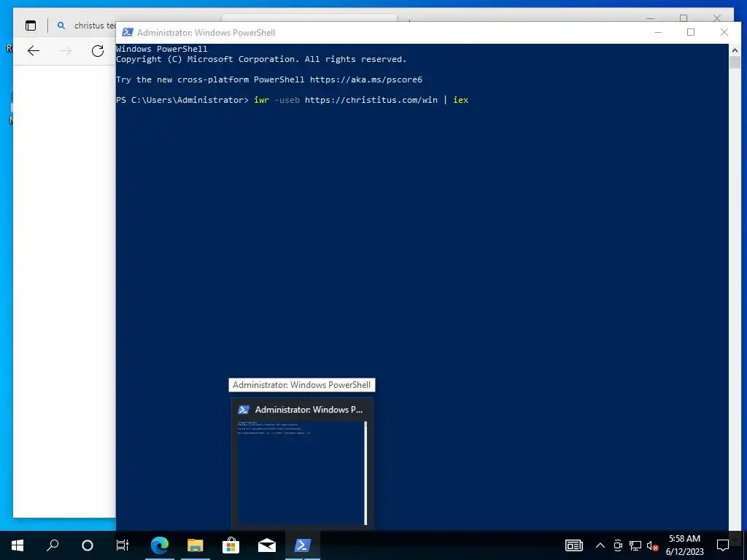Click the https://christitus.com/win URL text

(371, 100)
